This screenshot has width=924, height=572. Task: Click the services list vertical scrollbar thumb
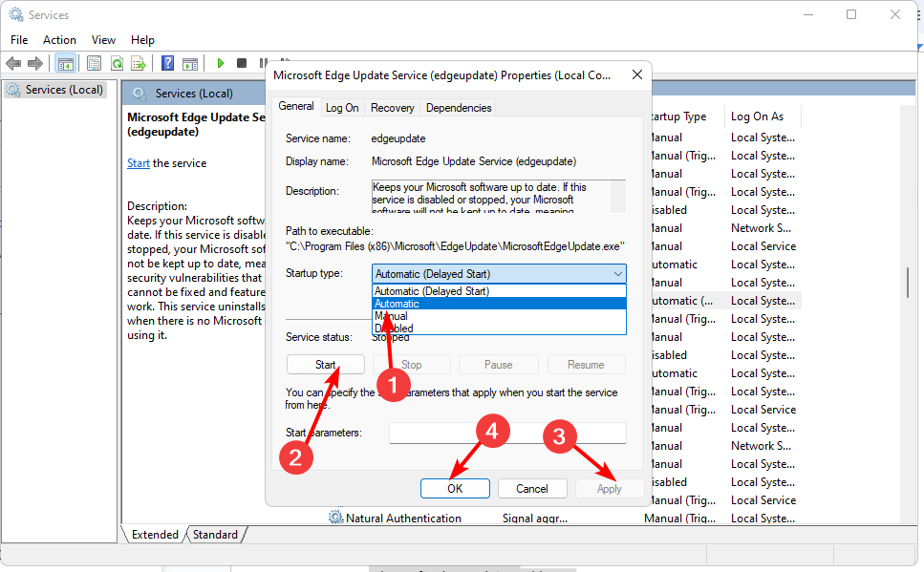click(x=908, y=282)
